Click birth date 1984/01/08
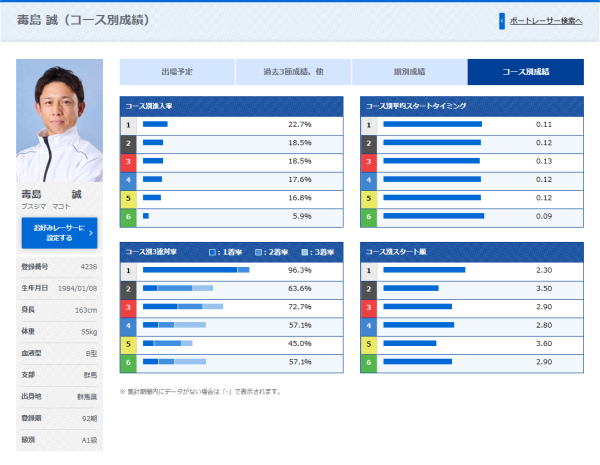The height and width of the screenshot is (465, 600). (78, 289)
